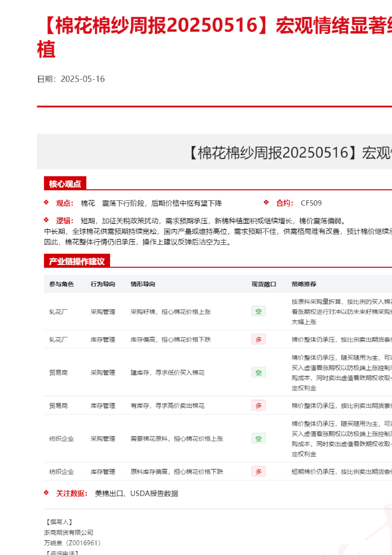Click the red bullet icon before 合约
Image resolution: width=392 pixels, height=555 pixels.
tap(266, 203)
